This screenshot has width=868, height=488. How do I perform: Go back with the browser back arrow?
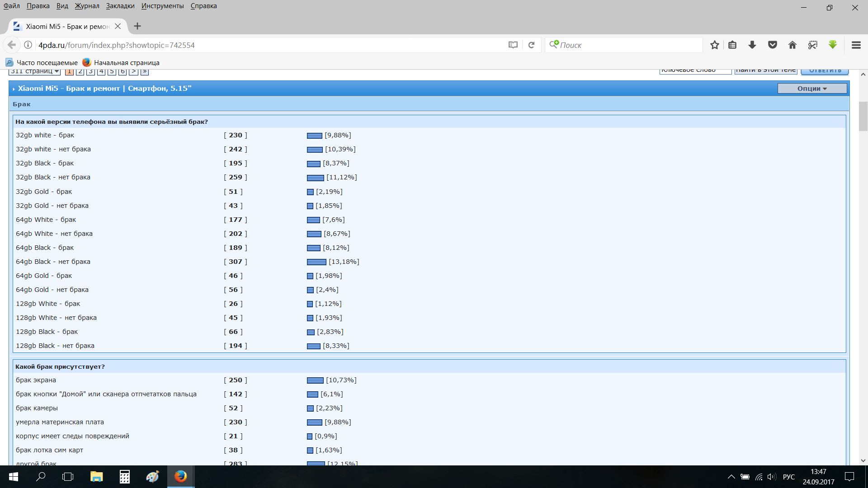[x=12, y=45]
